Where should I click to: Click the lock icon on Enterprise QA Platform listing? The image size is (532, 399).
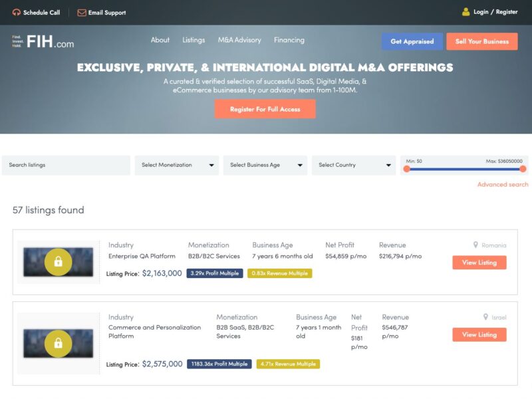click(x=59, y=262)
